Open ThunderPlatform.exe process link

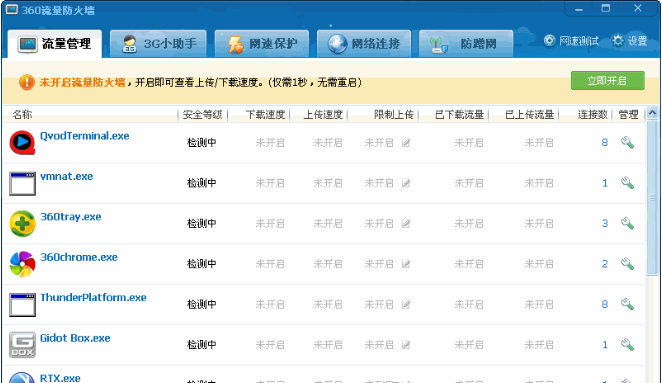coord(93,297)
